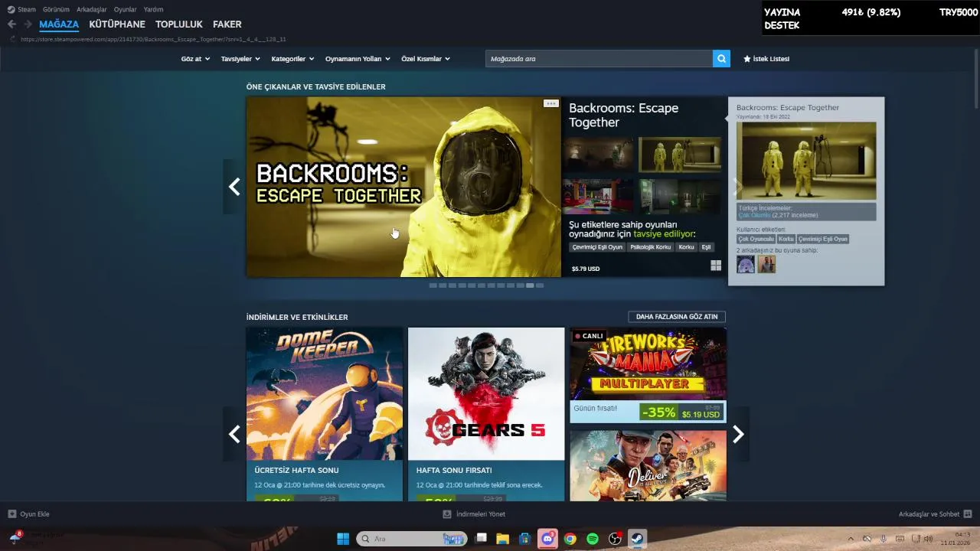980x551 pixels.
Task: Open the FAKER profile tab
Action: tap(227, 24)
